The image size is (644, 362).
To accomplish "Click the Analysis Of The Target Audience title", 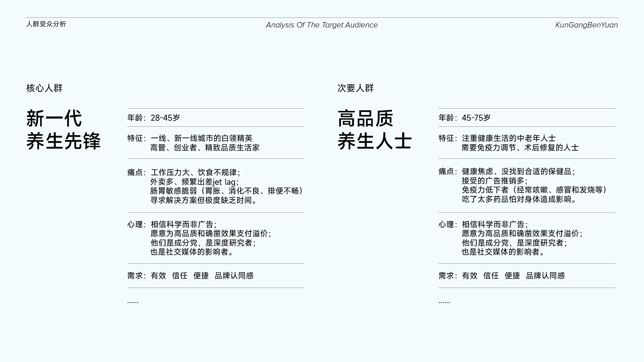I will [x=321, y=25].
